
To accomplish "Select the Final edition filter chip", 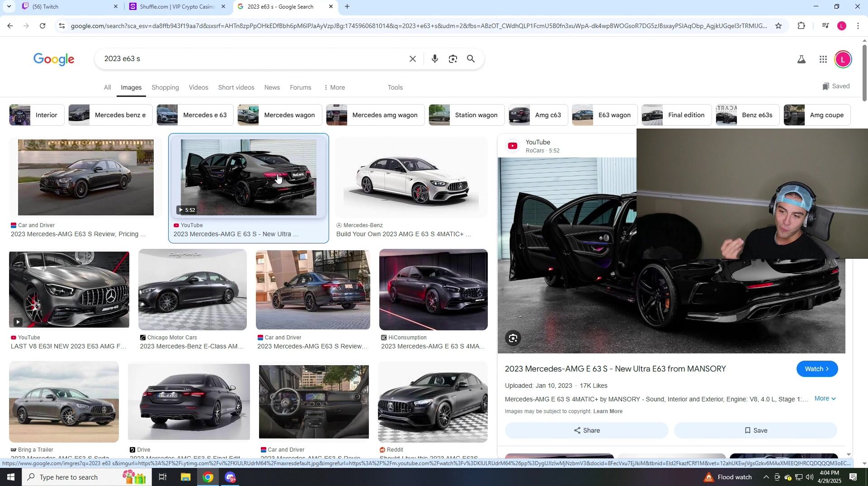I will [x=677, y=115].
